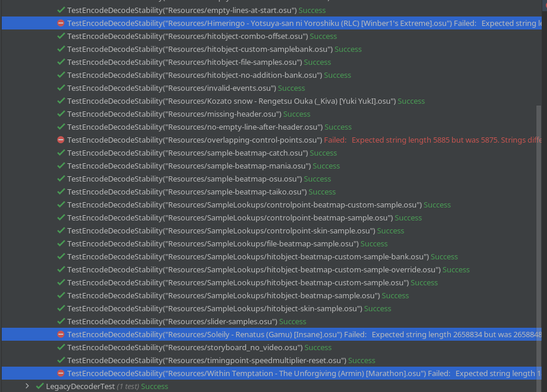Click the green check on storyboard_no_video test
This screenshot has height=392, width=547.
[x=60, y=347]
